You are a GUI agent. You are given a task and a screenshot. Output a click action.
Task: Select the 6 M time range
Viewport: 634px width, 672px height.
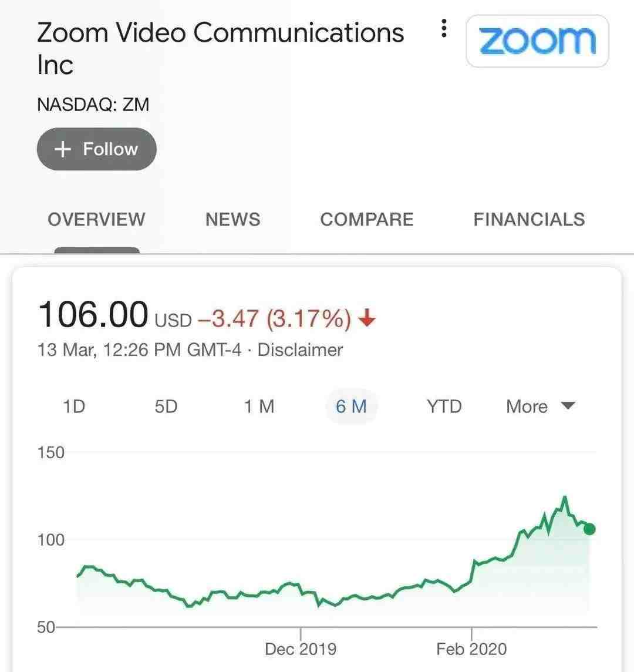click(x=351, y=406)
